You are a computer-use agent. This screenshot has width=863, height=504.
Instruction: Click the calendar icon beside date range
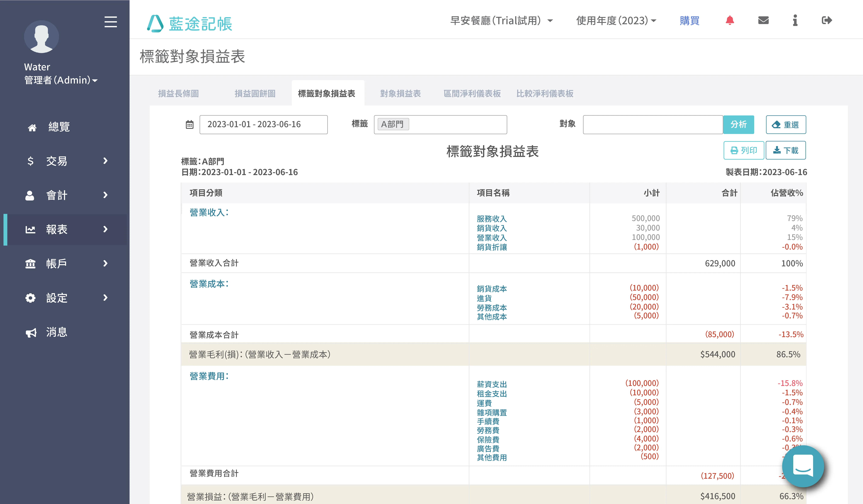(189, 125)
